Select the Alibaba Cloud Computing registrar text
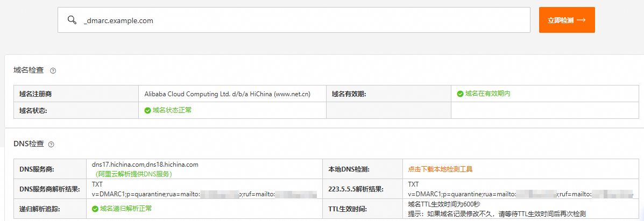This screenshot has width=644, height=221. pos(227,94)
